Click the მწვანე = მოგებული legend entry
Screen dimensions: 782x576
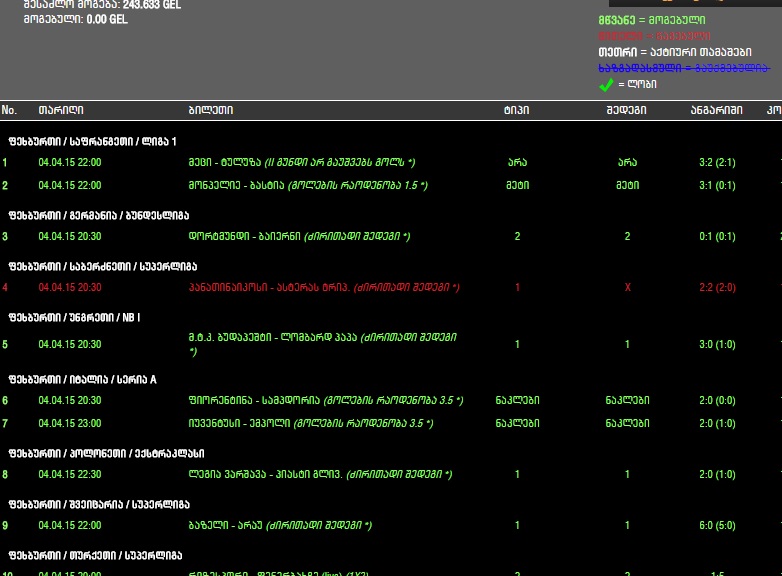[651, 20]
